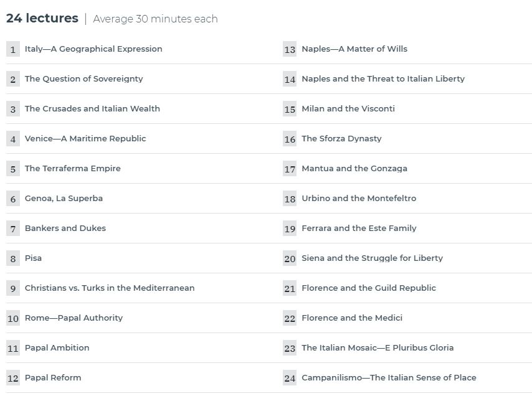The image size is (532, 396).
Task: Open the Pisa lecture
Action: coord(33,258)
